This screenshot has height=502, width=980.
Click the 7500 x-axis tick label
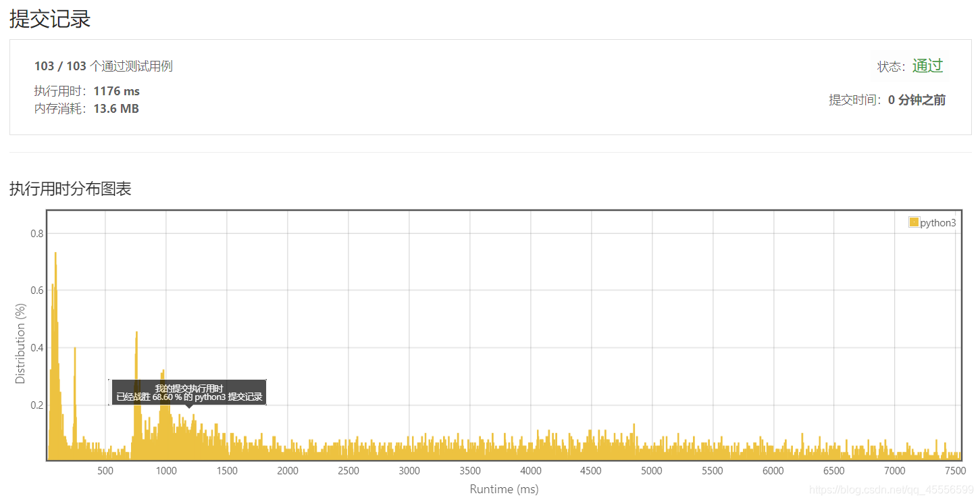(x=955, y=471)
